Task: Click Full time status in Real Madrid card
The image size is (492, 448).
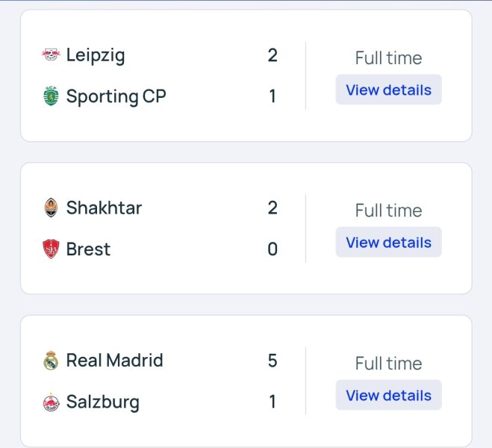Action: coord(388,364)
